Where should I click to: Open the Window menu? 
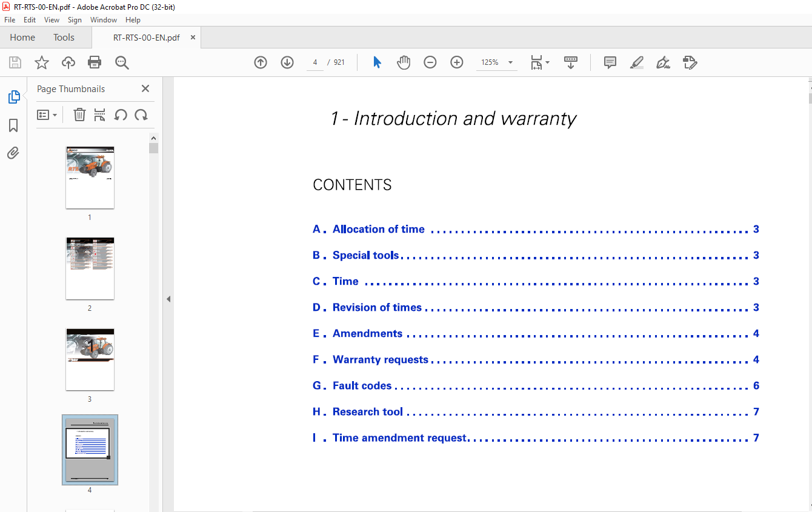tap(104, 20)
